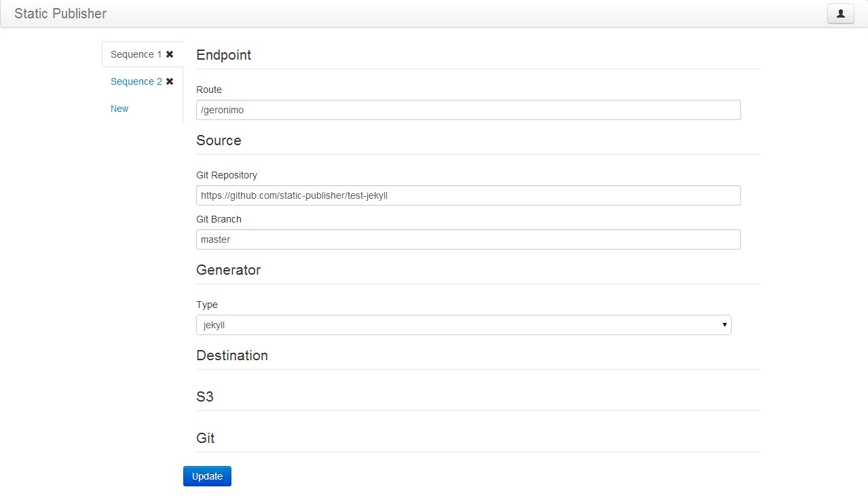
Task: Click inside the Route input field
Action: 468,109
